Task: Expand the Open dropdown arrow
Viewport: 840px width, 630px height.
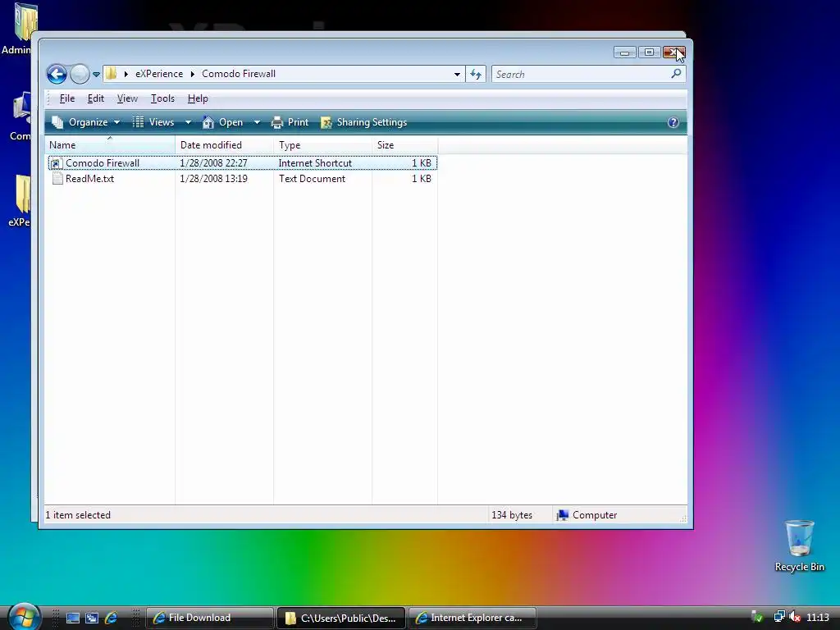Action: [257, 122]
